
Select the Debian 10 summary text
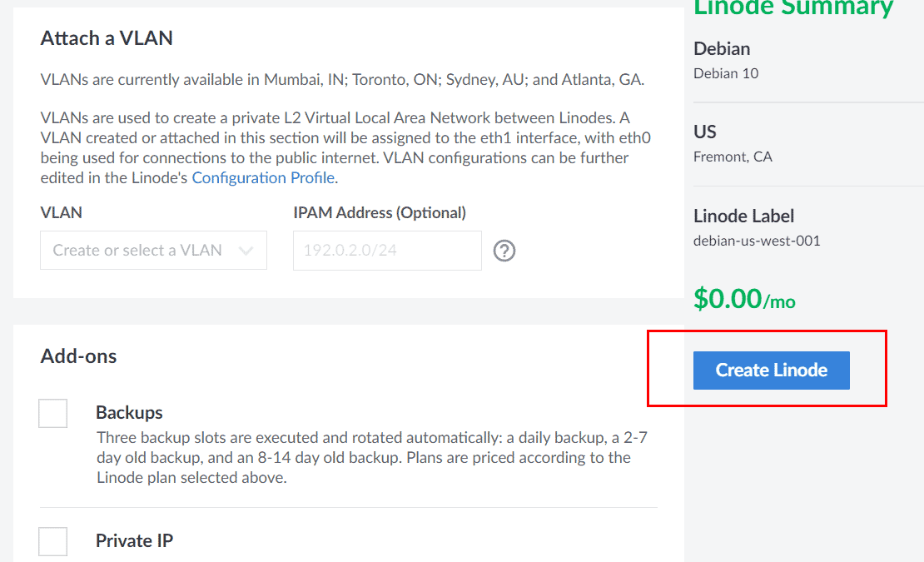726,73
